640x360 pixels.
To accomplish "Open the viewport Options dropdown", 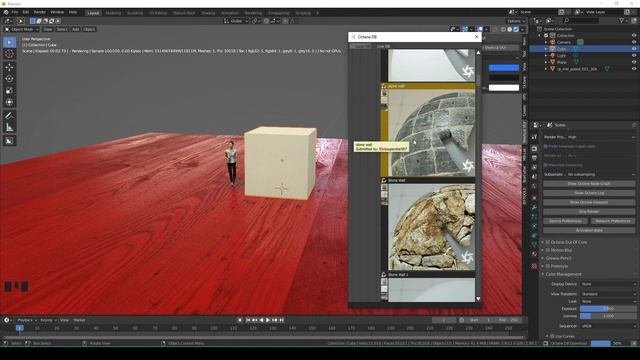I will point(516,21).
